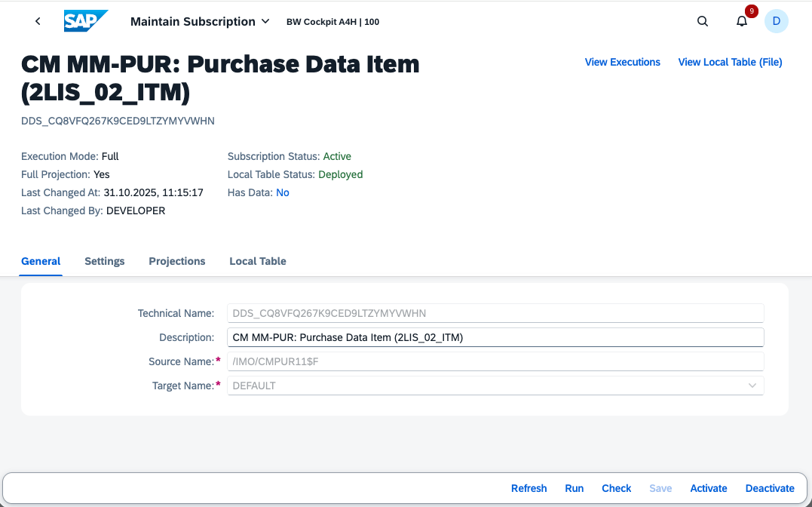The width and height of the screenshot is (812, 507).
Task: Switch to the Settings tab
Action: tap(104, 261)
